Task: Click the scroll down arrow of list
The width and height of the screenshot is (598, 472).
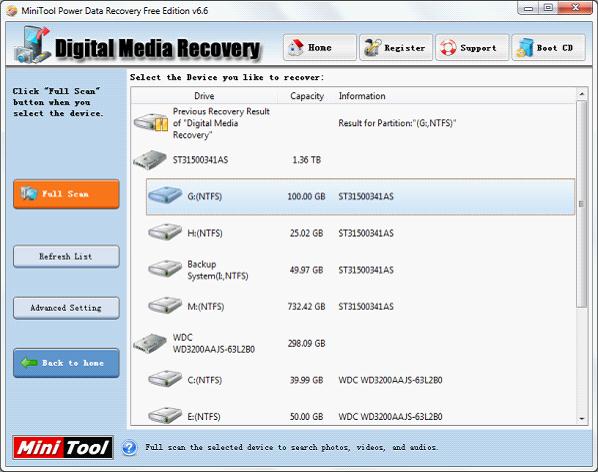Action: (582, 419)
